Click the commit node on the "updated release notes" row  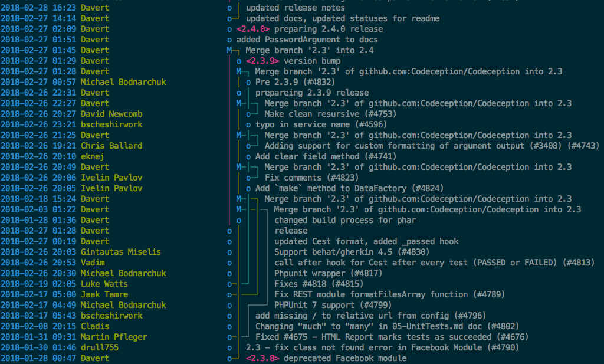(229, 8)
